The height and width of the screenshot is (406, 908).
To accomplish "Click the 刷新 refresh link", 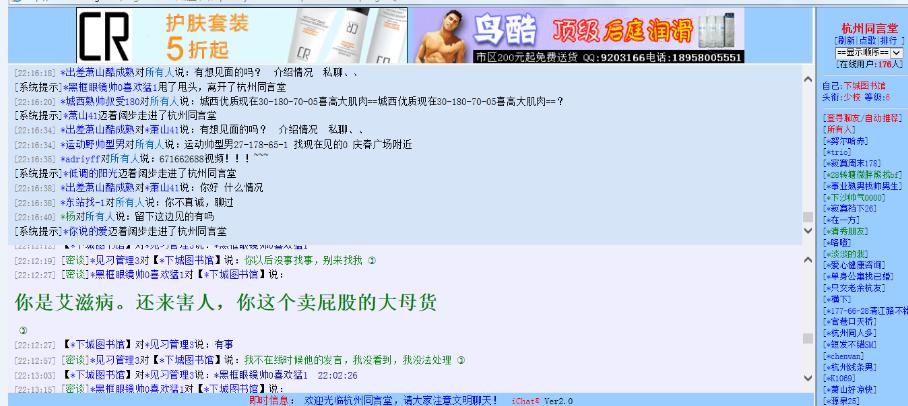I will point(845,40).
